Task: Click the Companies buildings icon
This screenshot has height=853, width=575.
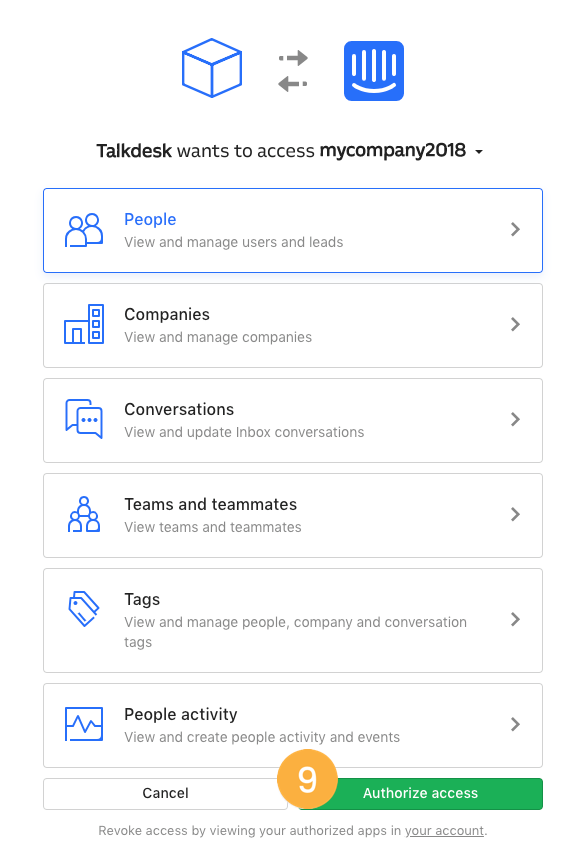Action: (x=84, y=324)
